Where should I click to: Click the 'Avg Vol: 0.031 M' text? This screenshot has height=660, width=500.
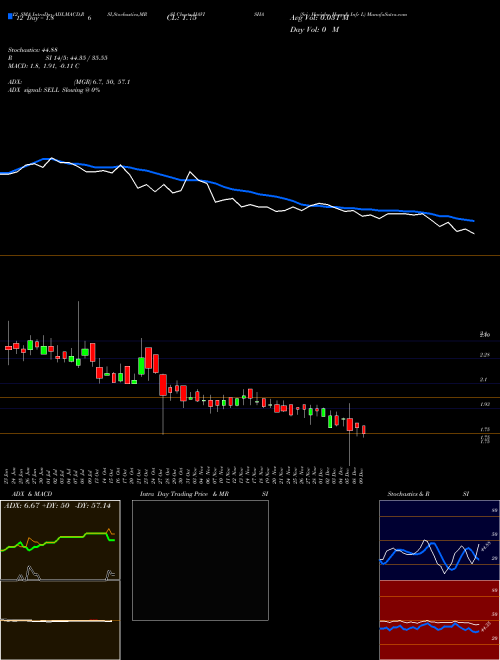tap(319, 18)
